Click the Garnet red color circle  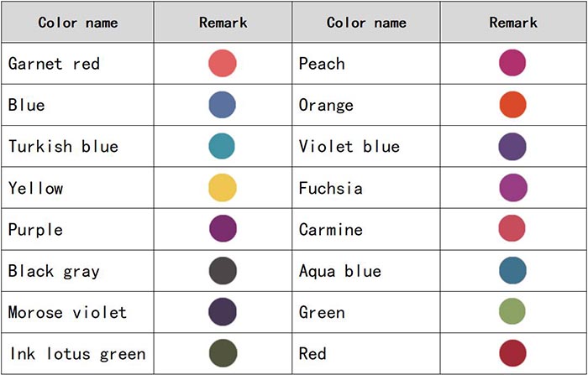(x=223, y=63)
